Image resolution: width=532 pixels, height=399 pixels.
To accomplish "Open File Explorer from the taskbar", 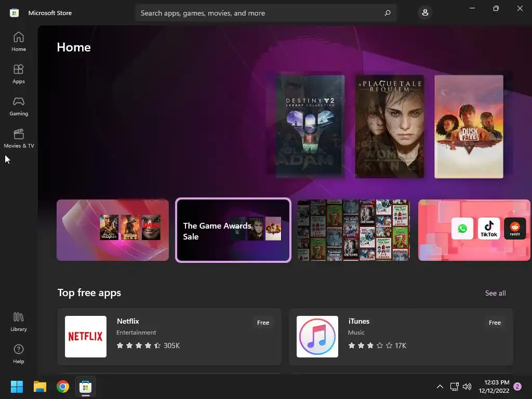I will tap(39, 387).
